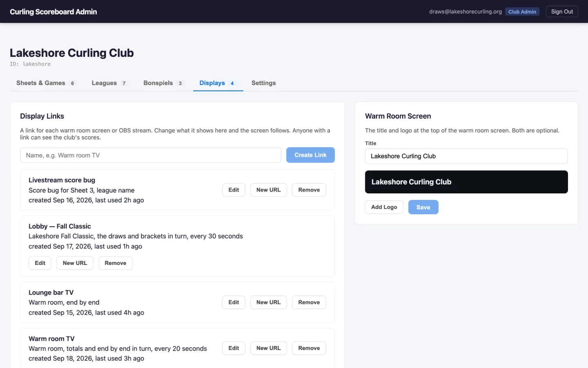Image resolution: width=588 pixels, height=368 pixels.
Task: Remove the Lounge bar TV link
Action: click(309, 302)
